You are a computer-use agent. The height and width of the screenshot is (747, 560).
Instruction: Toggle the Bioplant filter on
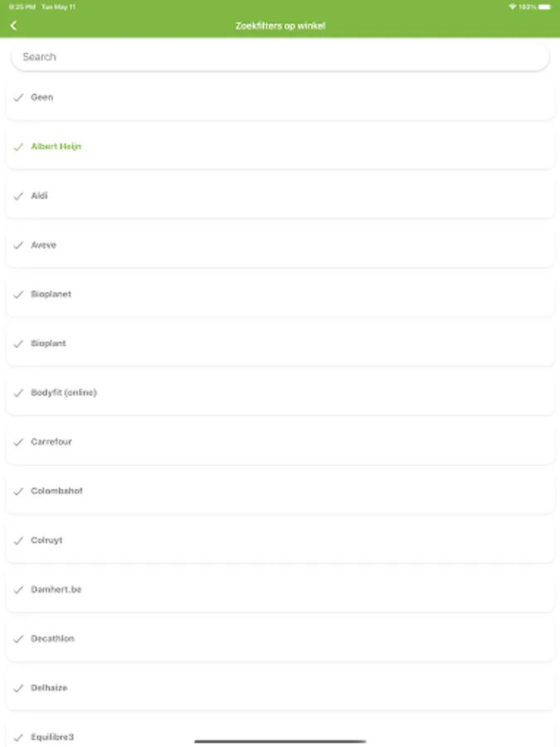46,343
